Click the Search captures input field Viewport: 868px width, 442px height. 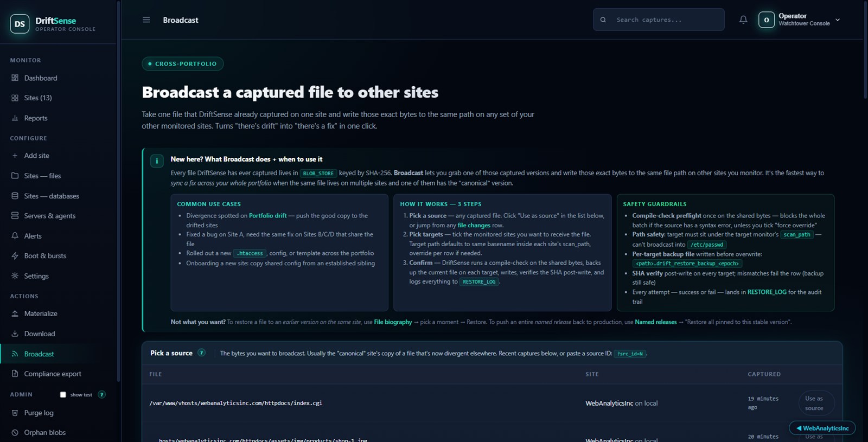coord(659,20)
